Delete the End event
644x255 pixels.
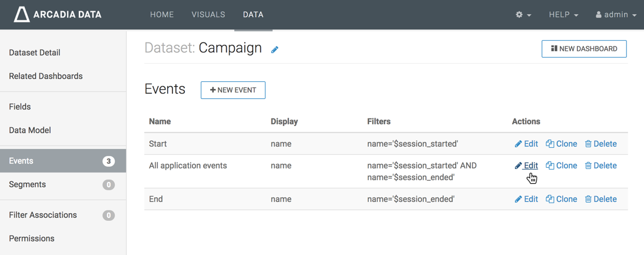(600, 199)
